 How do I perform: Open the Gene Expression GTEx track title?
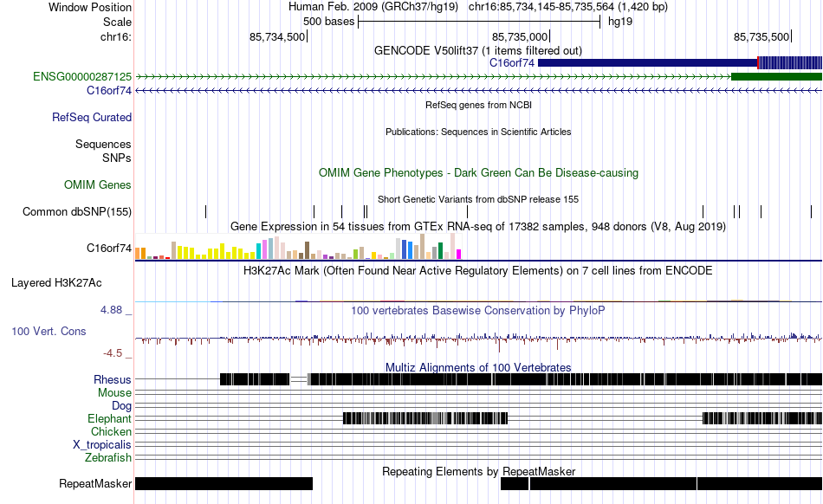click(477, 226)
